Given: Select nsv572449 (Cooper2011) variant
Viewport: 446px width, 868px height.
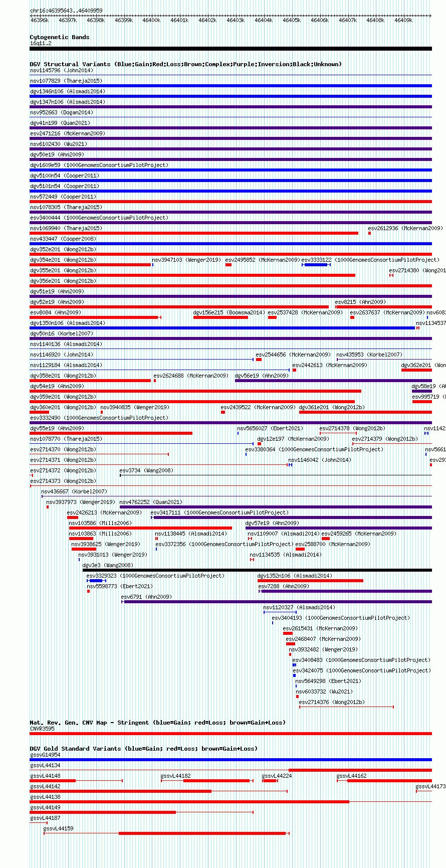Looking at the screenshot, I should click(x=63, y=197).
